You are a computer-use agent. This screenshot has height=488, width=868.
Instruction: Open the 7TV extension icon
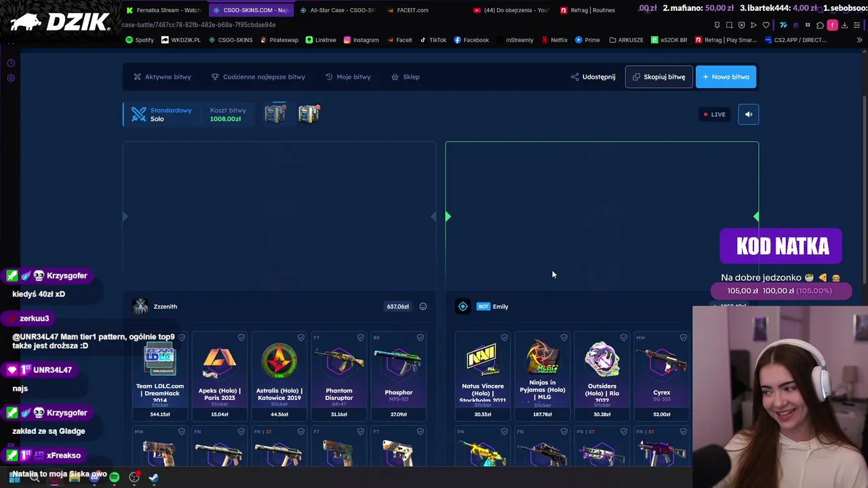coord(783,25)
